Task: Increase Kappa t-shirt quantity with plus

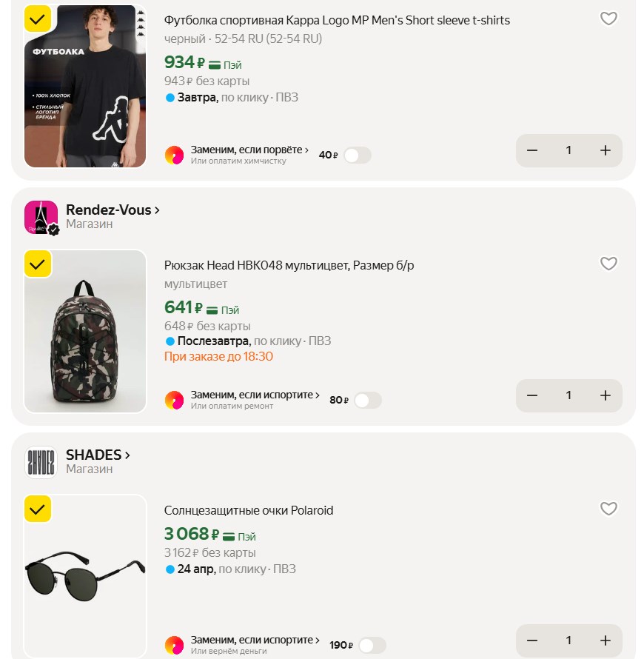Action: click(606, 150)
